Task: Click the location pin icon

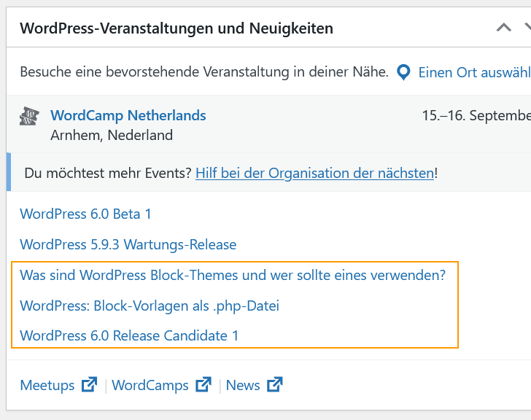Action: (x=403, y=72)
